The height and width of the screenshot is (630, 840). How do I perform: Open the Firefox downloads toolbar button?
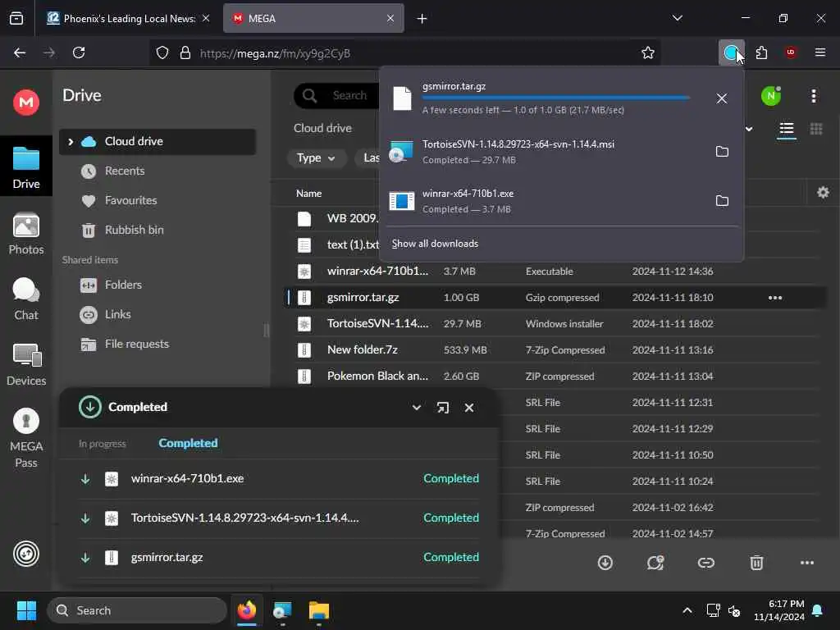click(731, 52)
